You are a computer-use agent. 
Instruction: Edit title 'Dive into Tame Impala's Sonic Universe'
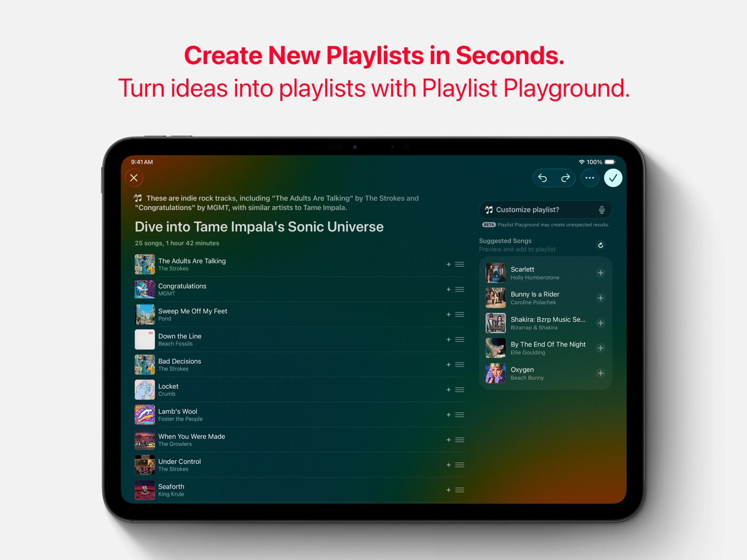tap(259, 227)
